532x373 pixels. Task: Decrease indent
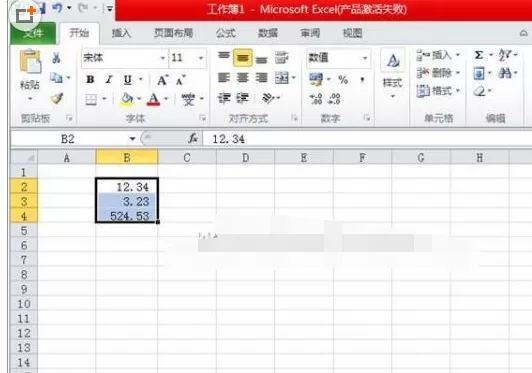(x=224, y=98)
